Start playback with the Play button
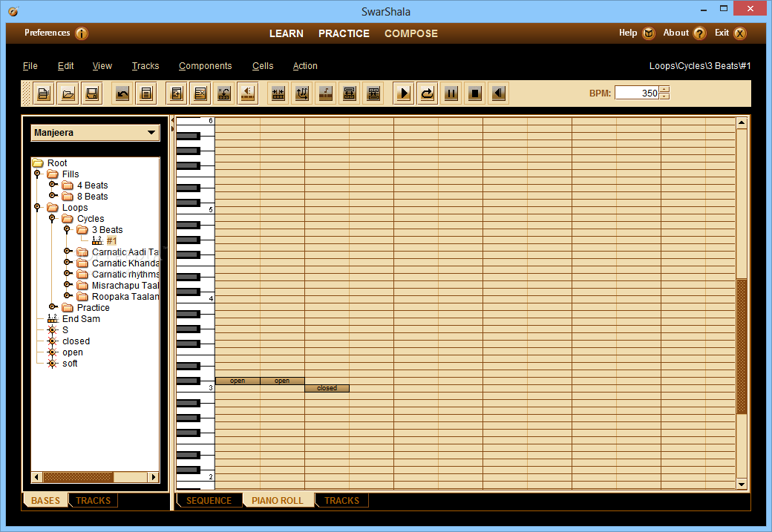 click(x=404, y=93)
